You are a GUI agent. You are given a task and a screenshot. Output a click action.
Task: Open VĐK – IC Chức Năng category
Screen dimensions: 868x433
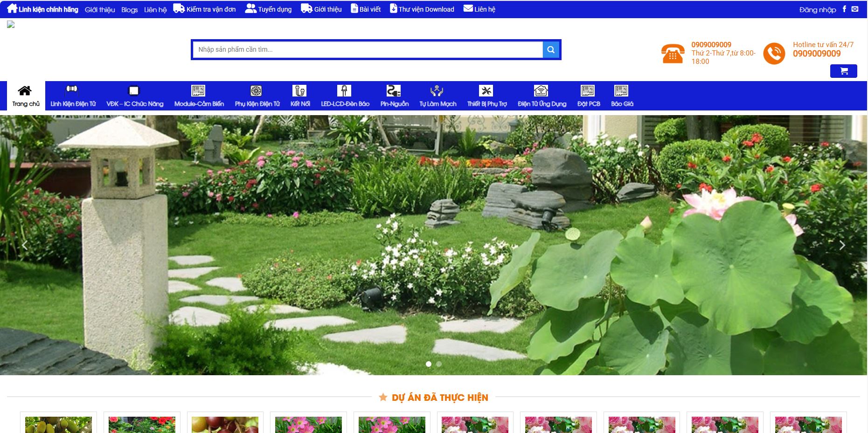135,96
